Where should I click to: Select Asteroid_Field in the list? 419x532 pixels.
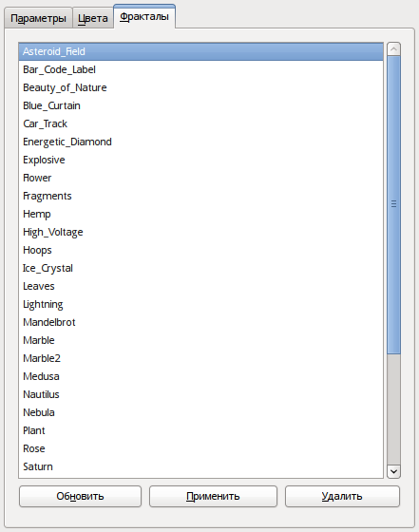[200, 51]
